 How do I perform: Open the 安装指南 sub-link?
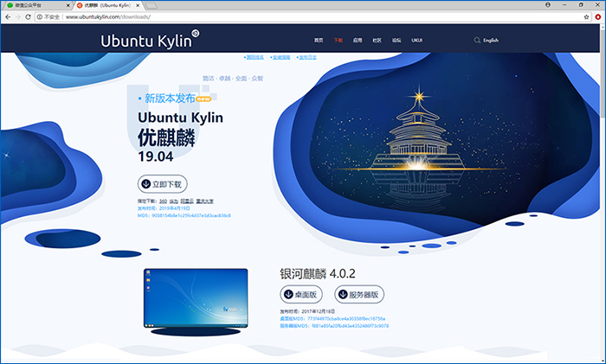tap(280, 57)
